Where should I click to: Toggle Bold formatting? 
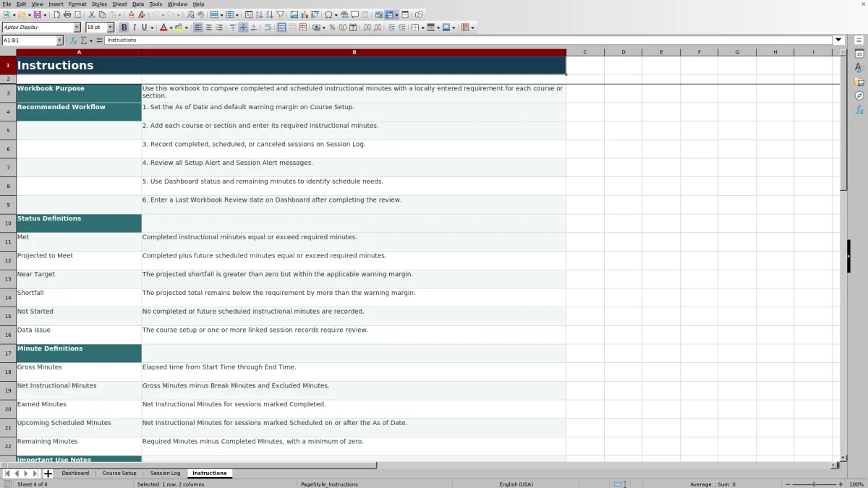(124, 27)
